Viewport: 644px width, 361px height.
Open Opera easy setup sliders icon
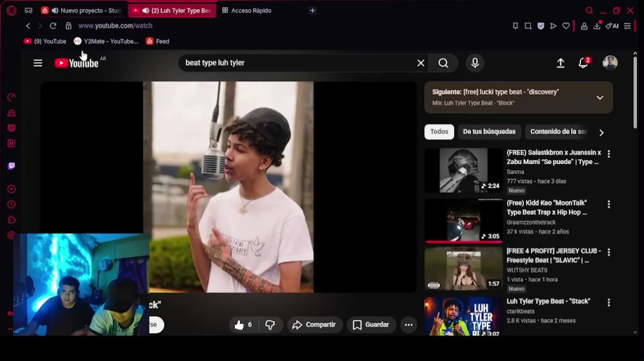[627, 26]
